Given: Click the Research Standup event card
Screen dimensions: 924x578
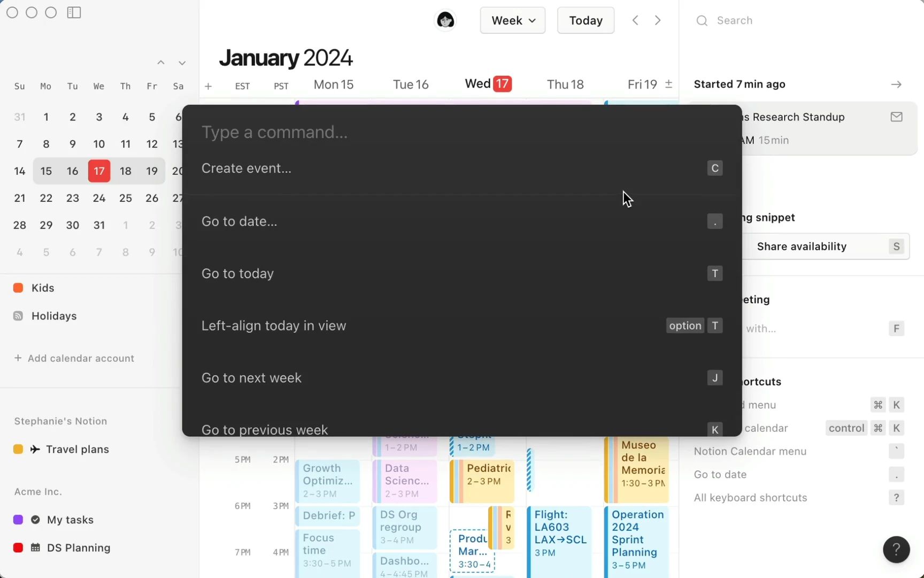Looking at the screenshot, I should point(829,128).
